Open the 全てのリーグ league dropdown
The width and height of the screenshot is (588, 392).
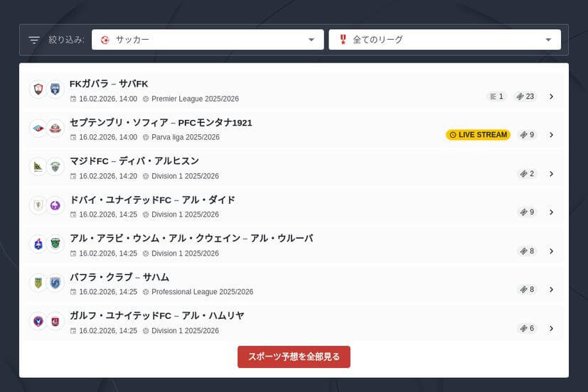pos(444,40)
